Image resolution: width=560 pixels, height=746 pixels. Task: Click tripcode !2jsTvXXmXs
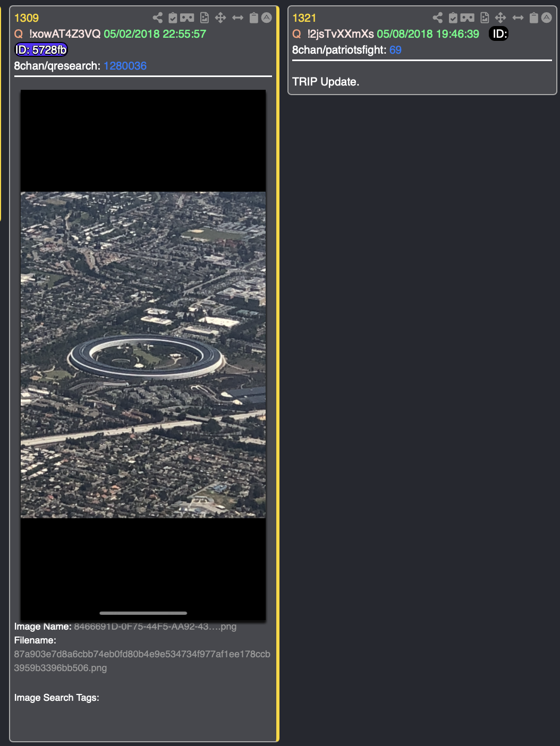341,34
